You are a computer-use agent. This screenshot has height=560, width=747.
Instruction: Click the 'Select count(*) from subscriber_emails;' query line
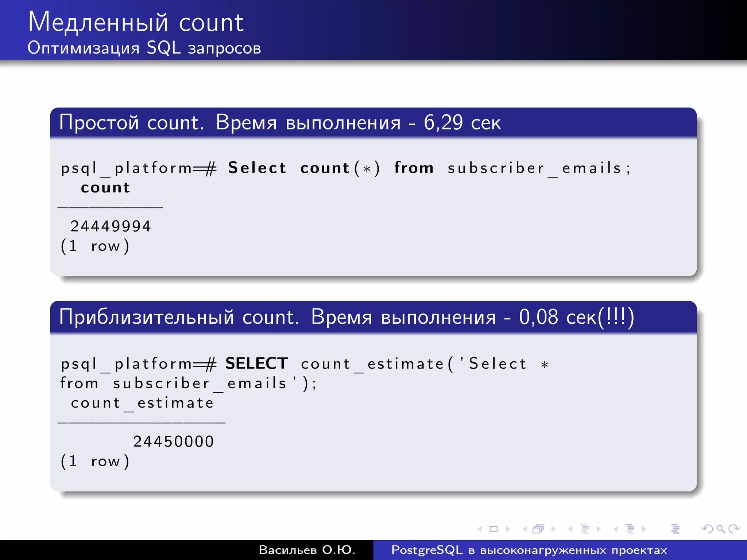click(345, 168)
